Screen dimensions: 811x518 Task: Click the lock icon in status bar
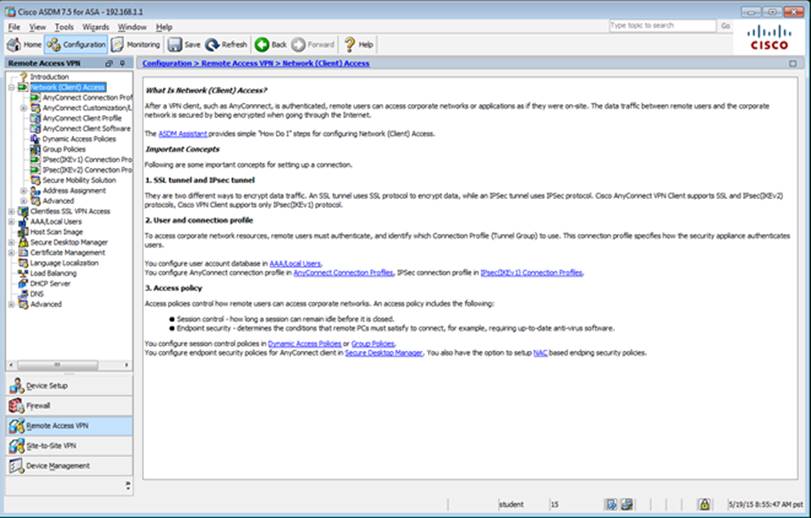(x=704, y=505)
